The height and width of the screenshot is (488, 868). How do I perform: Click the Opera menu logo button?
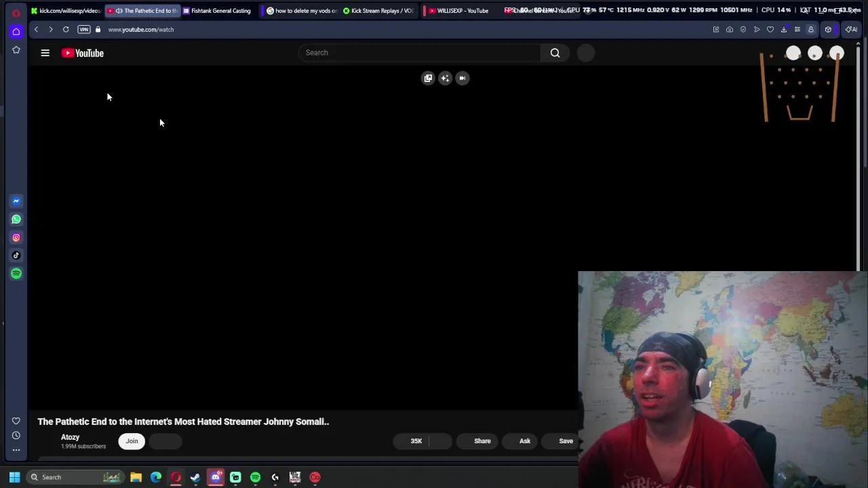16,13
